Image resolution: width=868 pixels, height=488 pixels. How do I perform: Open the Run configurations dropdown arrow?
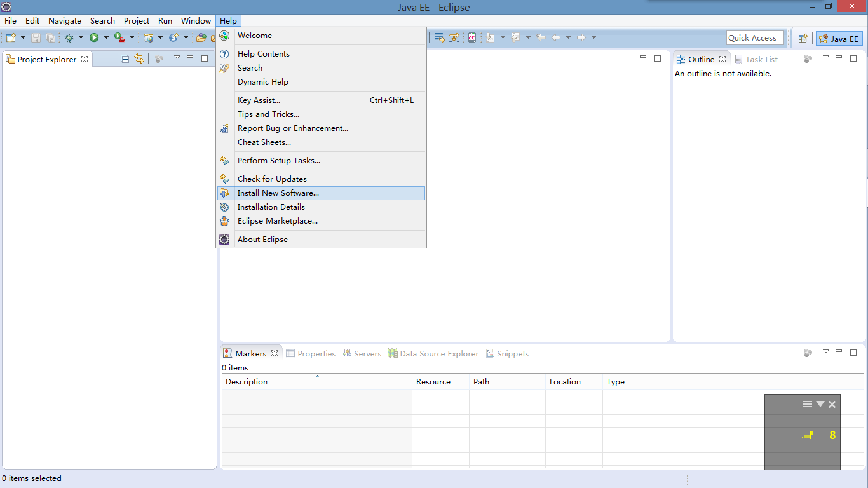[x=106, y=37]
